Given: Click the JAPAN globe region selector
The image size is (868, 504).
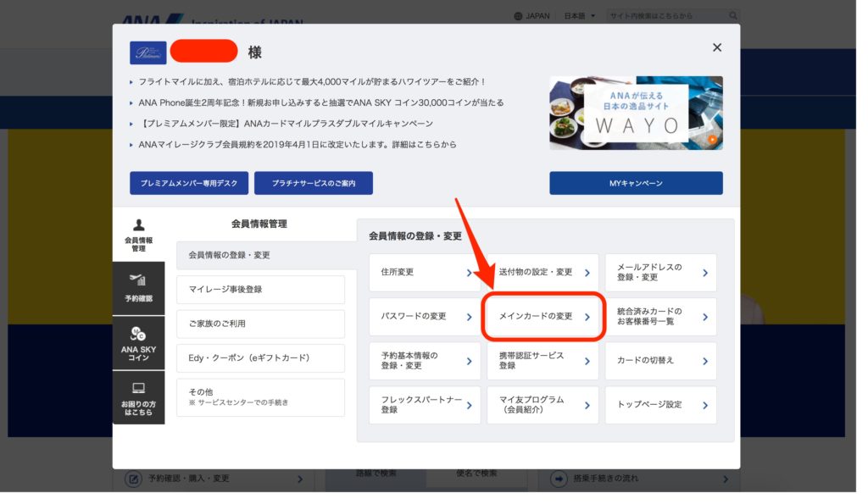Looking at the screenshot, I should [x=531, y=16].
